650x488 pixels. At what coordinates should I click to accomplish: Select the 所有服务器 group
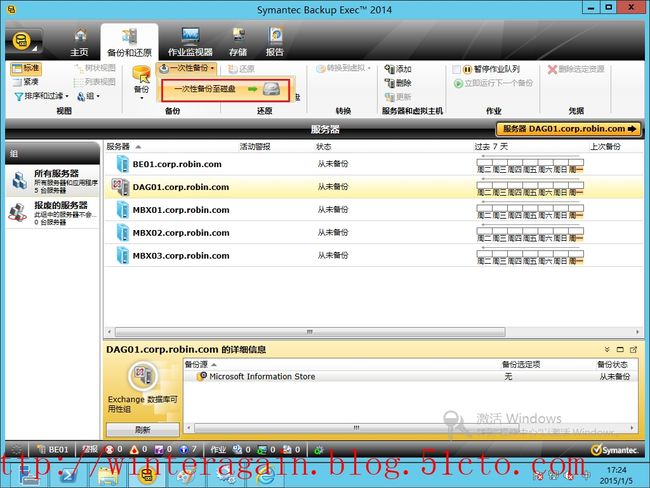(x=53, y=181)
